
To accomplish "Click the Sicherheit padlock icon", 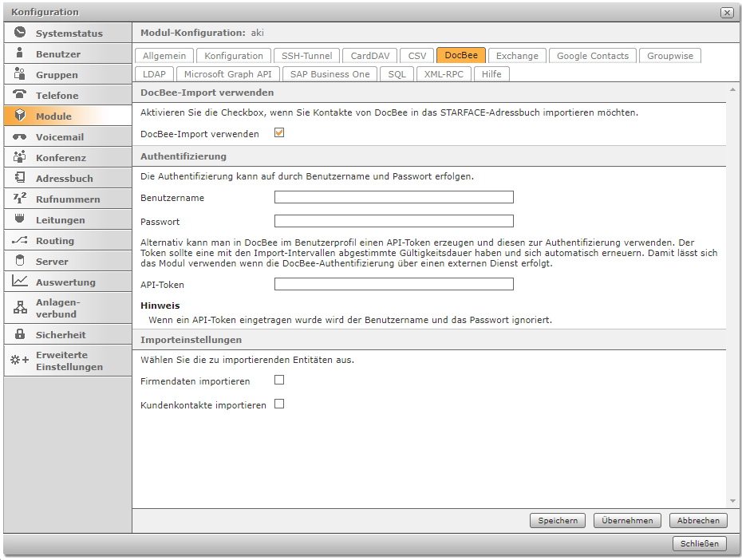I will (20, 335).
